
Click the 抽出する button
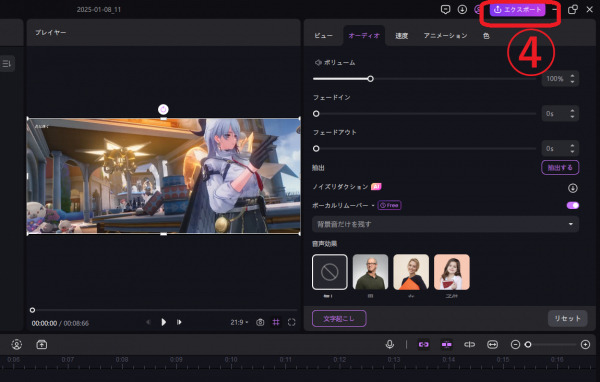(x=560, y=168)
